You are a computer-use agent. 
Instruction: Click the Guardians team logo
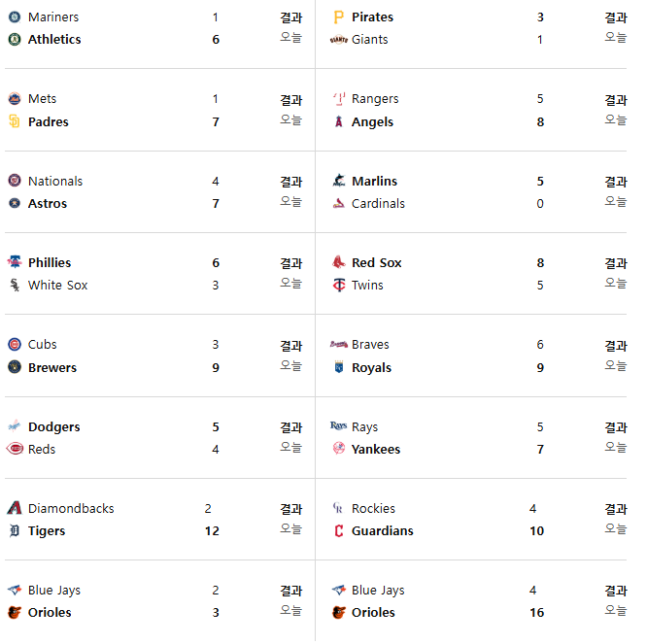point(339,530)
